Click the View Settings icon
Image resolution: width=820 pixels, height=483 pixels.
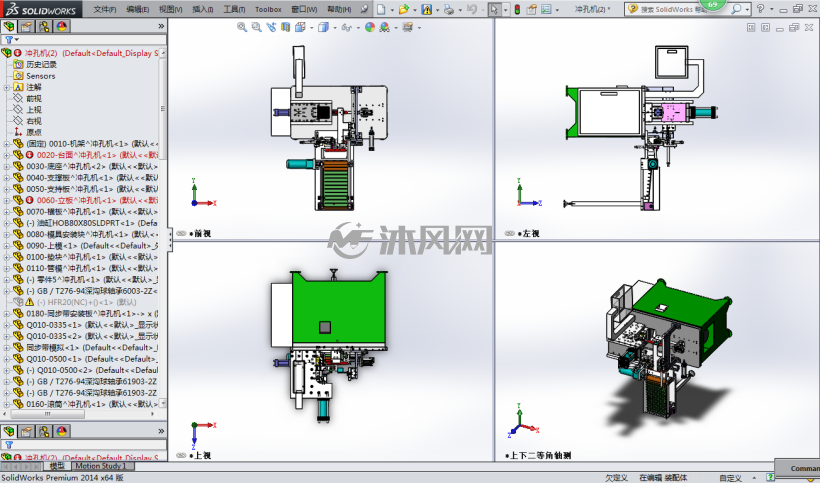click(x=407, y=27)
